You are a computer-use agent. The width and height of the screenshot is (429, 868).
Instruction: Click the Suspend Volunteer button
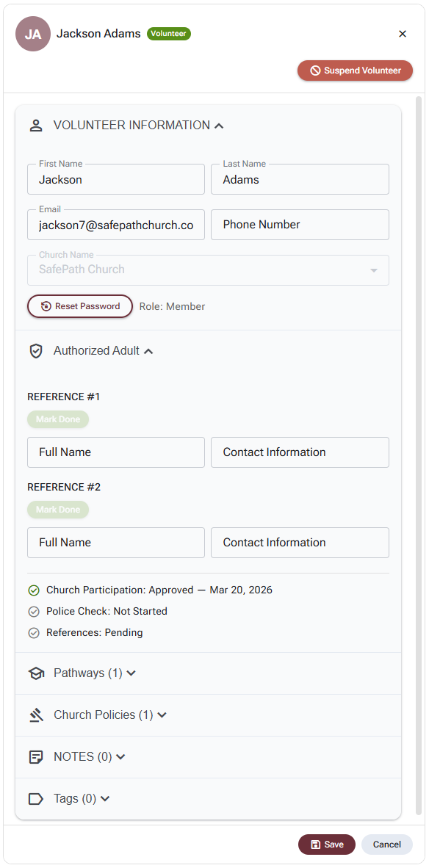pos(356,70)
